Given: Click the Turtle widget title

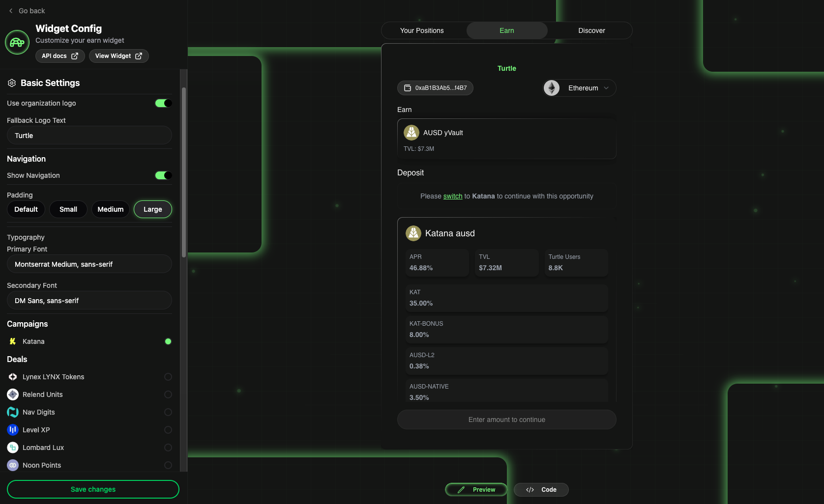Looking at the screenshot, I should click(x=507, y=68).
